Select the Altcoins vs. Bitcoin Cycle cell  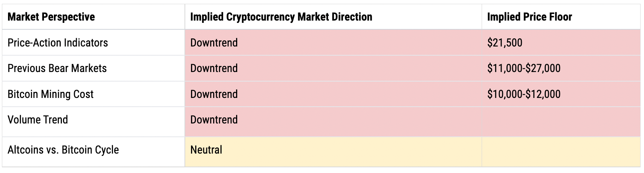[94, 152]
